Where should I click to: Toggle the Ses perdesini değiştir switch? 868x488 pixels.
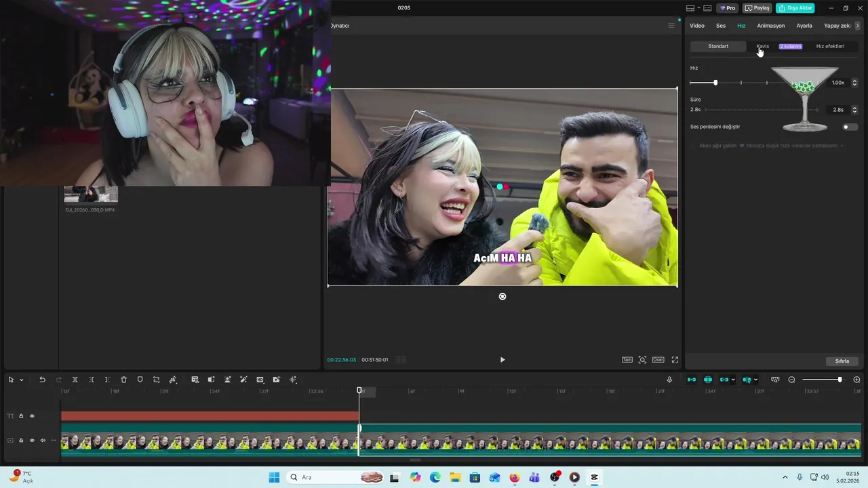849,127
